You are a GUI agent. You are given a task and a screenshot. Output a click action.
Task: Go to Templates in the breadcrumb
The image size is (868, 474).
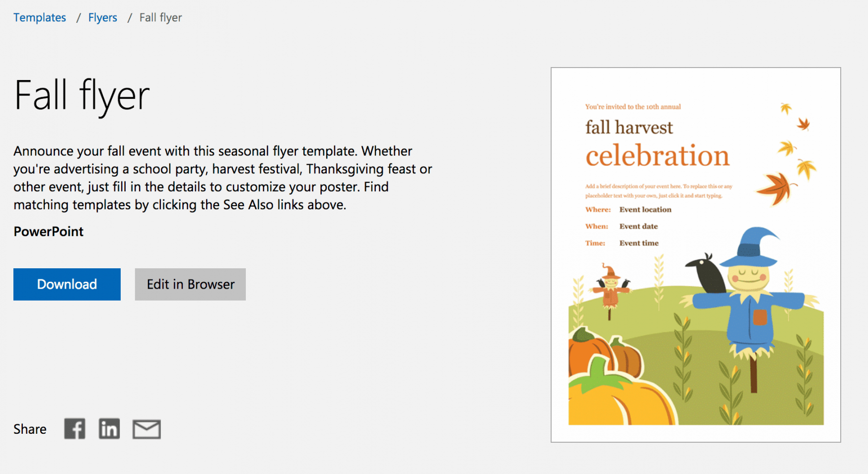40,18
